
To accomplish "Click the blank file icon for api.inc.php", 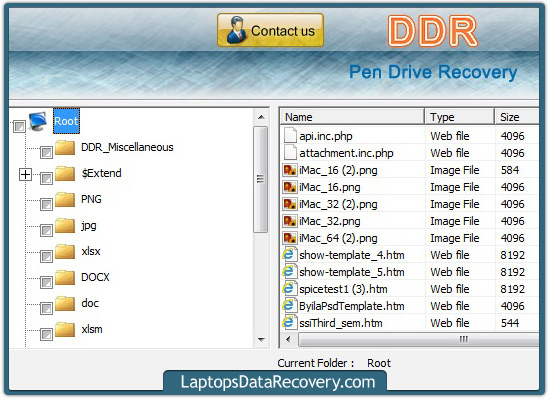I will pyautogui.click(x=290, y=135).
